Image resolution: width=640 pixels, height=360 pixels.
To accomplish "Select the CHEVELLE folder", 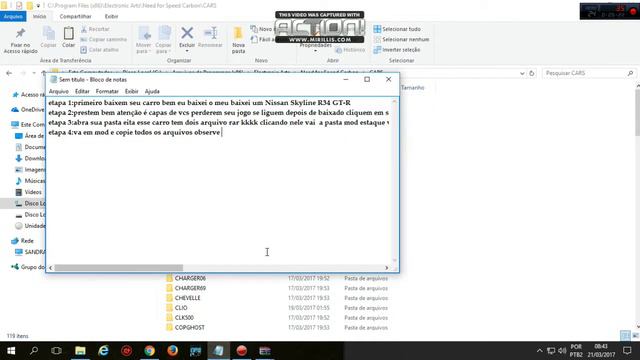I will tap(183, 298).
